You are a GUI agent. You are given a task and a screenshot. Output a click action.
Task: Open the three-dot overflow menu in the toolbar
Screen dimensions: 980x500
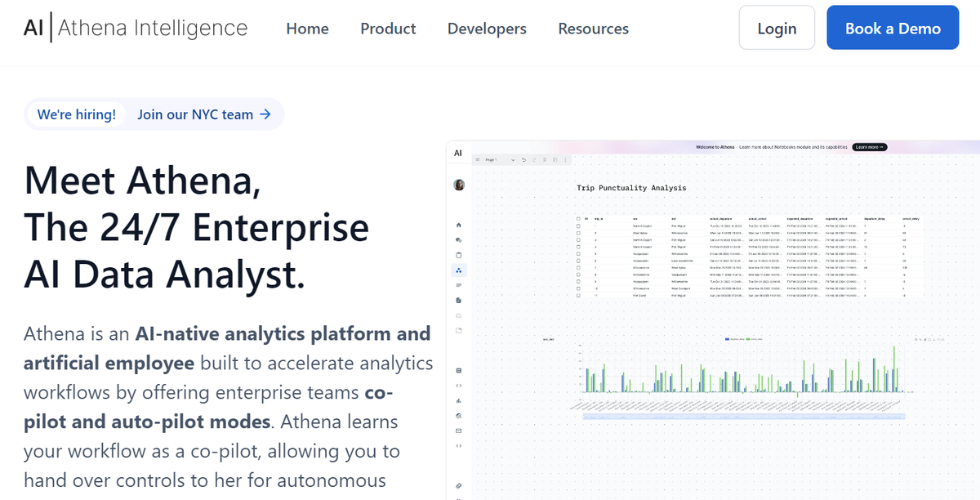pos(565,160)
